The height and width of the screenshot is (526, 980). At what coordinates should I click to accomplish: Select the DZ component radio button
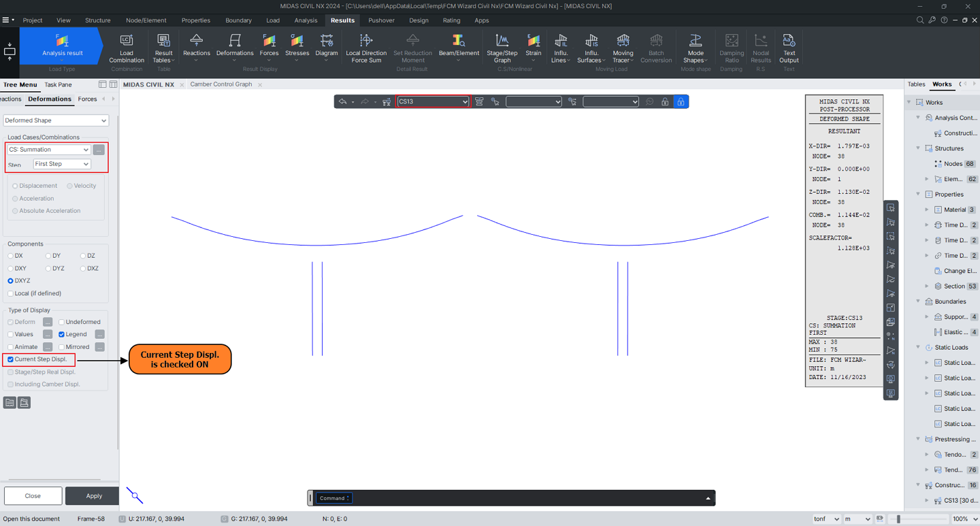tap(83, 256)
